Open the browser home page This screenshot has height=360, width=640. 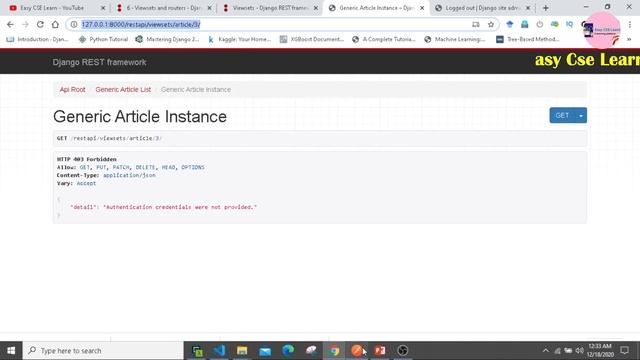coord(55,24)
